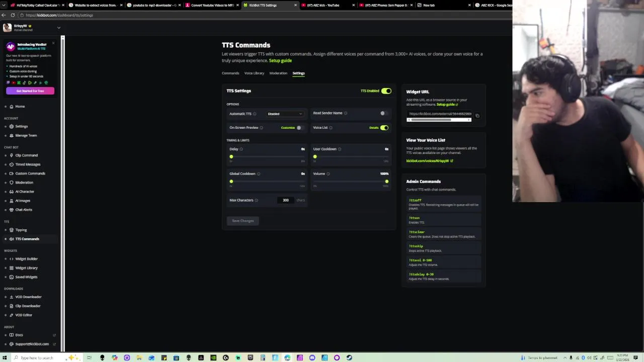Open the Chat Alerts icon
Screen dimensions: 644x362
(12, 210)
